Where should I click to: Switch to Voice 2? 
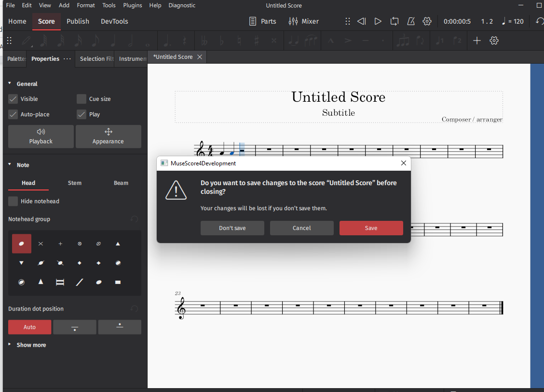457,41
